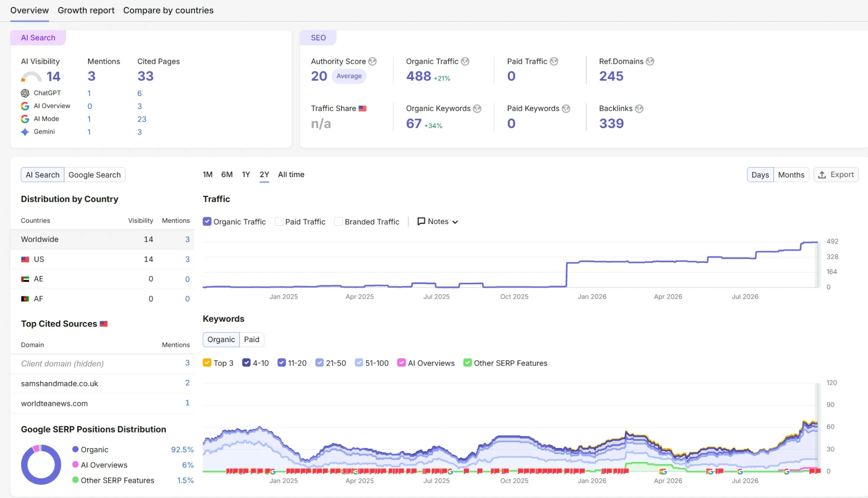Select the Paid keywords tab

pos(252,340)
